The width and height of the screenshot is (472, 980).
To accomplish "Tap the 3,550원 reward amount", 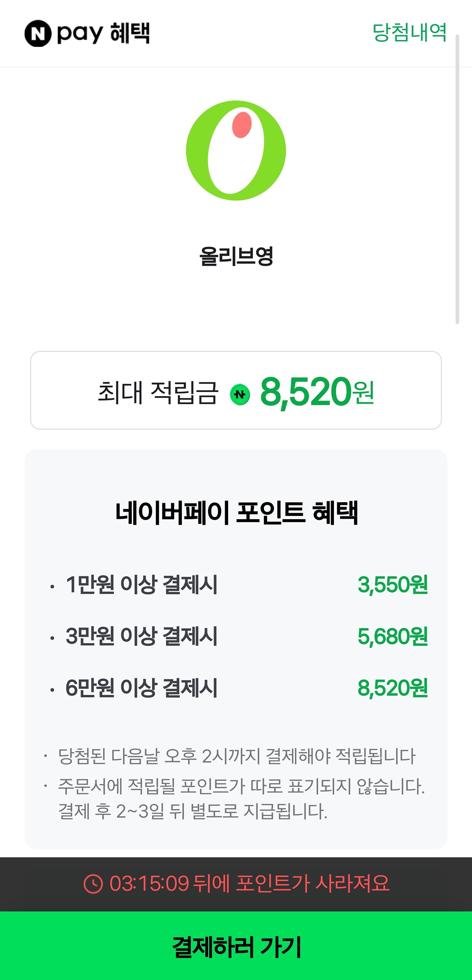I will coord(392,584).
